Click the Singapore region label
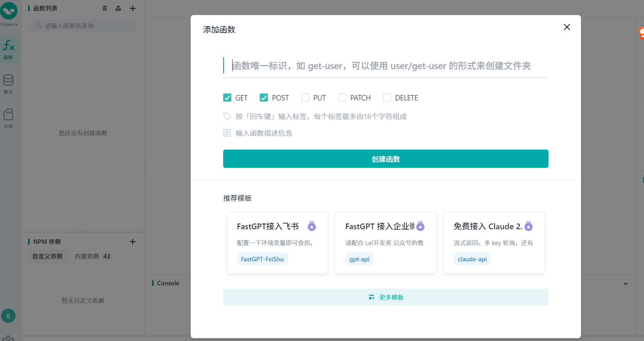644x341 pixels. (9, 24)
